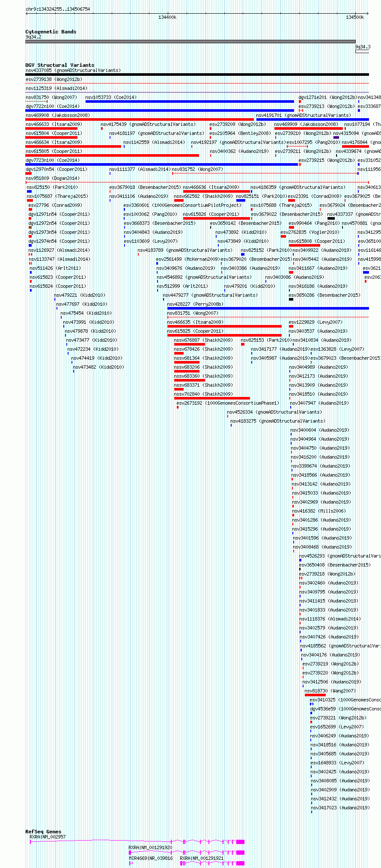
Task: Select the blue nsv1053733 (Coe2014) variant bar
Action: pyautogui.click(x=190, y=101)
